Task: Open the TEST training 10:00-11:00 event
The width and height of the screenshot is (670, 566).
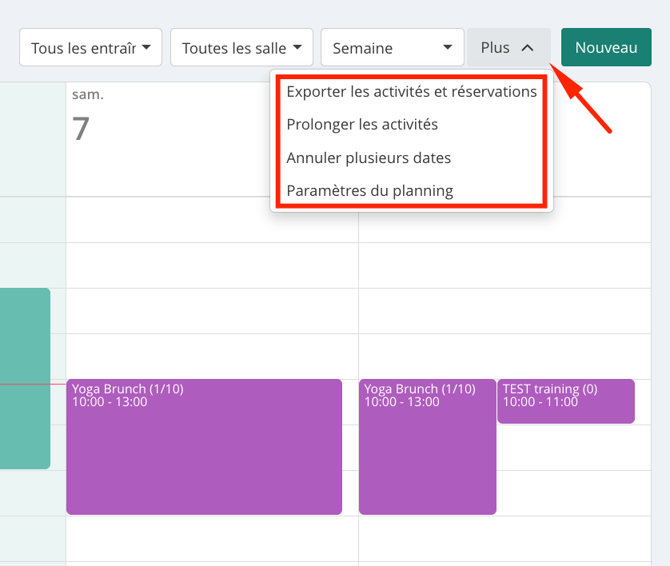Action: pos(566,401)
